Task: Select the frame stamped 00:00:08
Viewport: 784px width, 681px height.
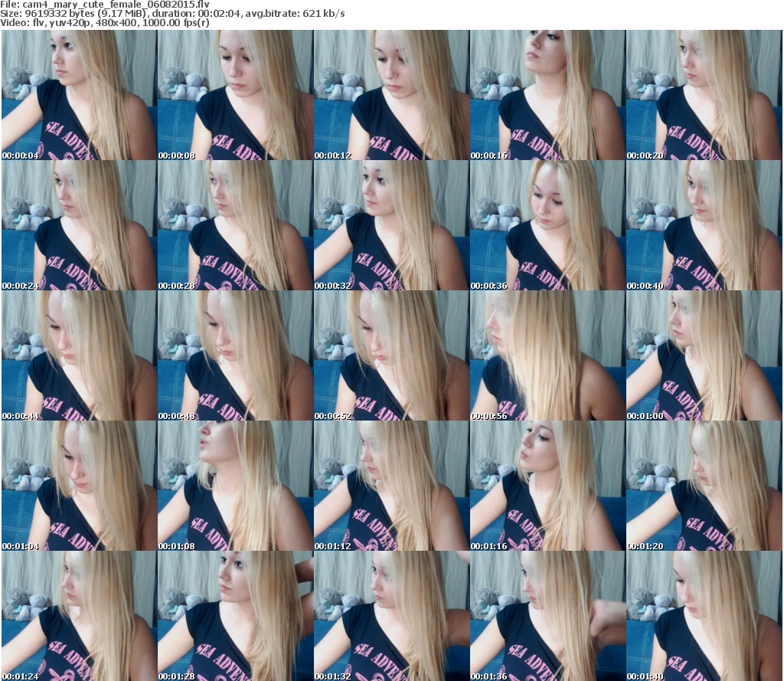Action: [235, 95]
